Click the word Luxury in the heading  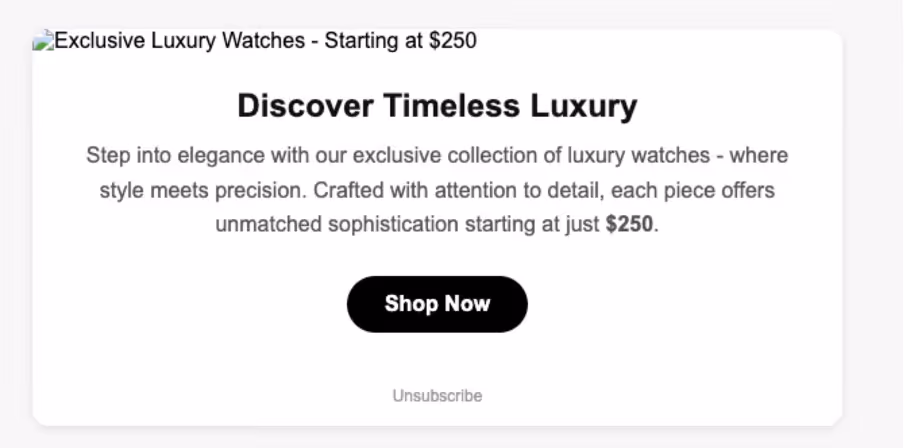583,107
